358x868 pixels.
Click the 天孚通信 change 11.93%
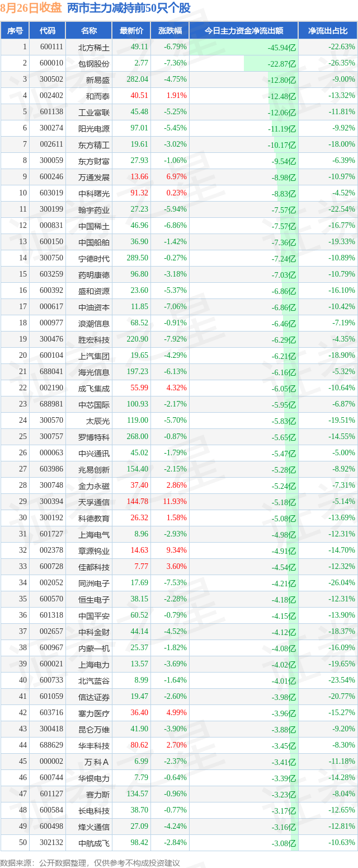[175, 501]
